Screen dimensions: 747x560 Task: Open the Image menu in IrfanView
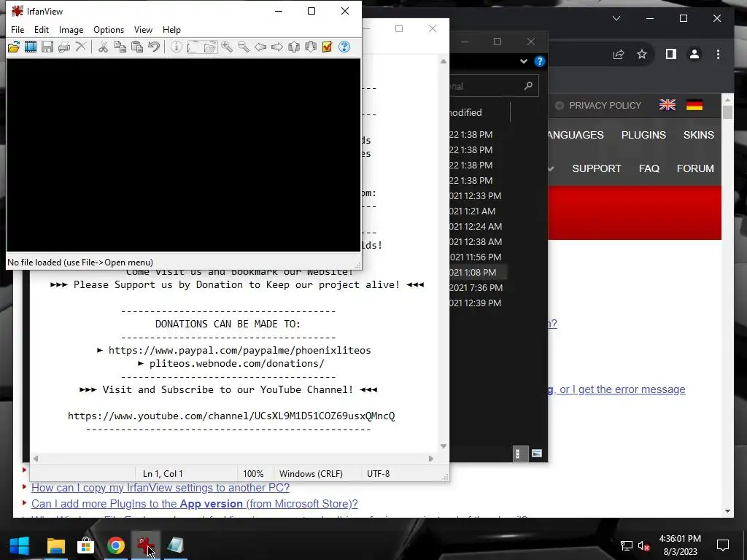click(x=71, y=29)
